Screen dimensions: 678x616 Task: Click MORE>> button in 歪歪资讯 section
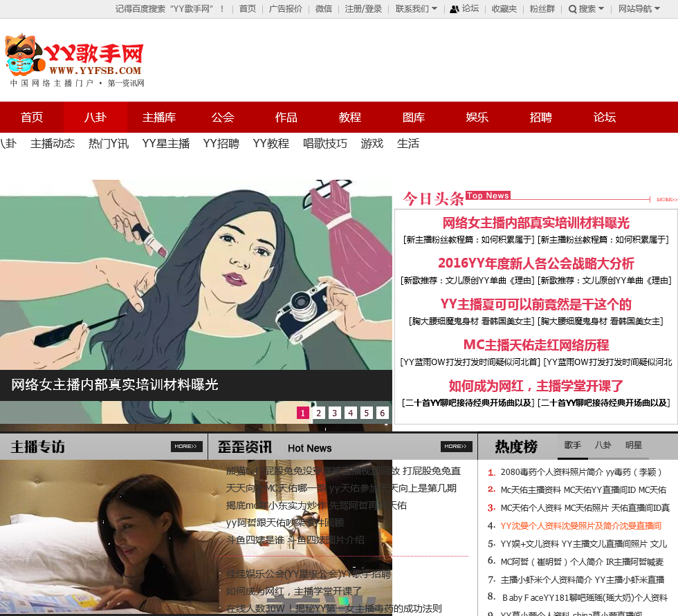click(x=456, y=446)
